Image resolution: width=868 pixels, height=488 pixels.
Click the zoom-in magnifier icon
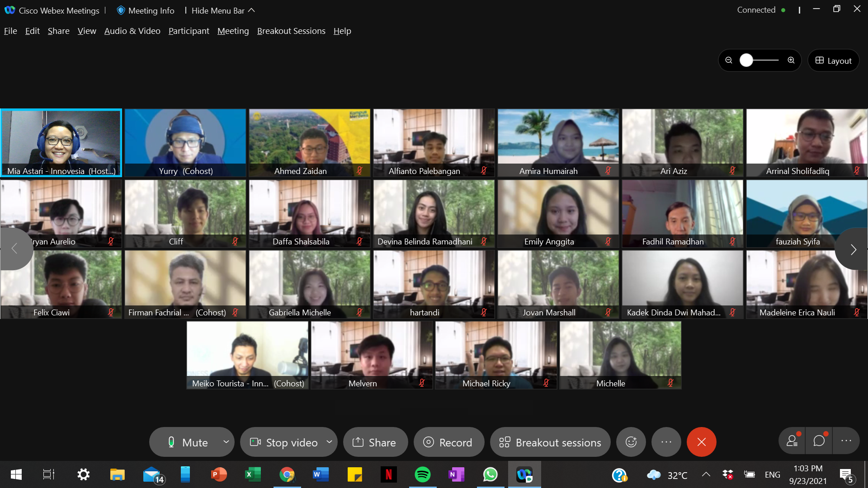point(791,60)
